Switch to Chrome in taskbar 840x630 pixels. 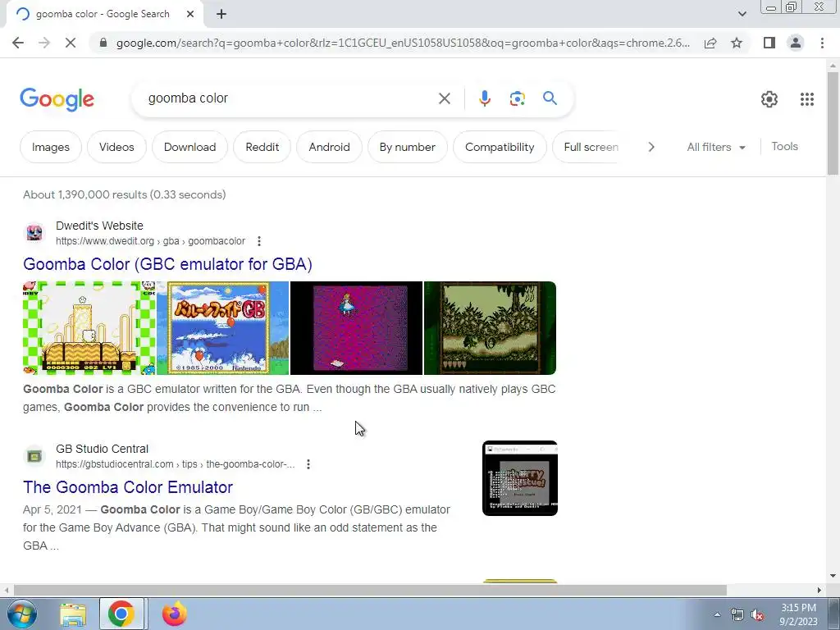pos(121,614)
